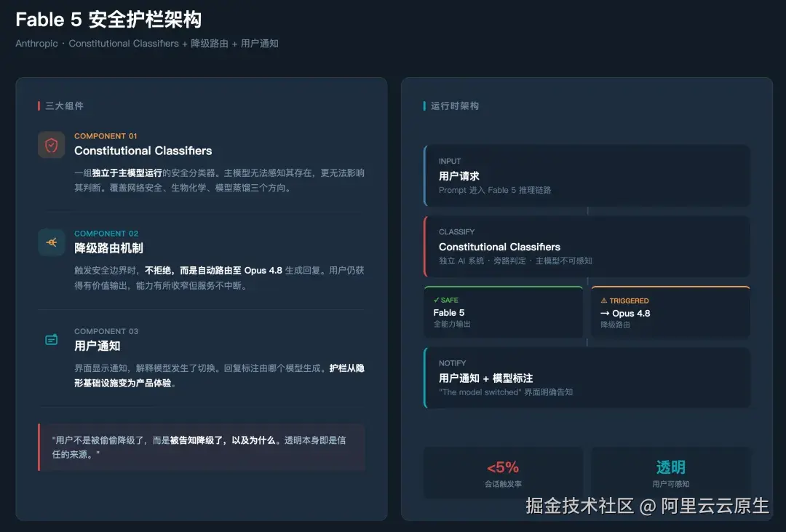The image size is (786, 532).
Task: Click the COMPONENT 03 label
Action: [x=106, y=331]
